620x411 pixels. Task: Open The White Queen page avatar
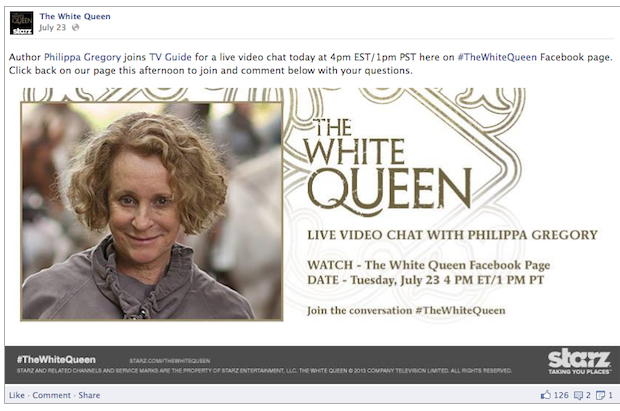click(x=21, y=23)
